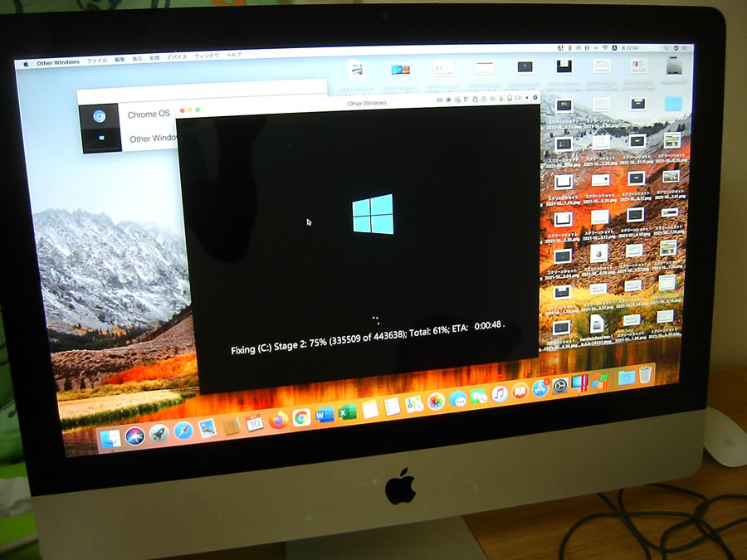Open iBooks from the Dock
Screen dimensions: 747x560
520,392
